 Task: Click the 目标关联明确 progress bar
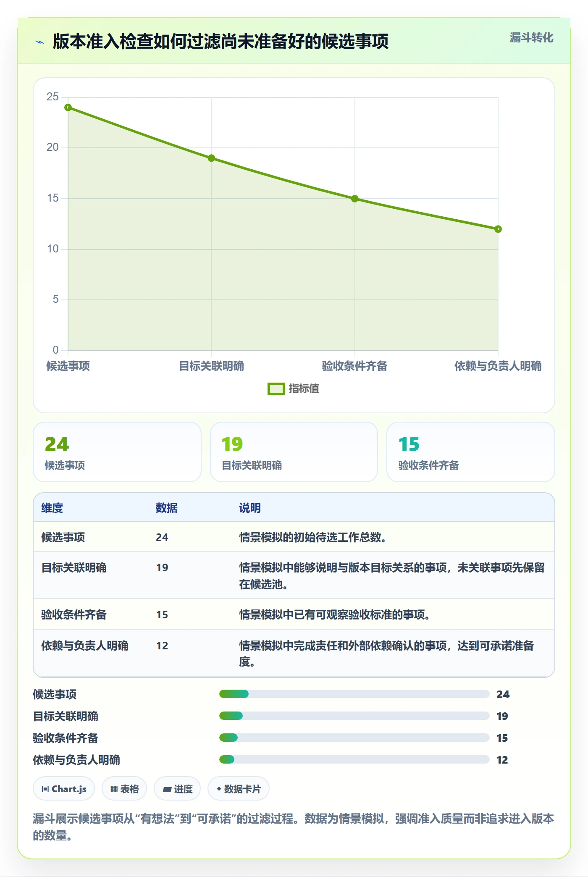pos(354,716)
